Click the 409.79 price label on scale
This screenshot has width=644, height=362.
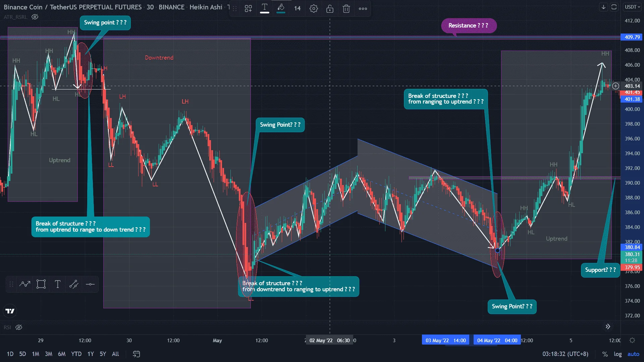pos(632,37)
